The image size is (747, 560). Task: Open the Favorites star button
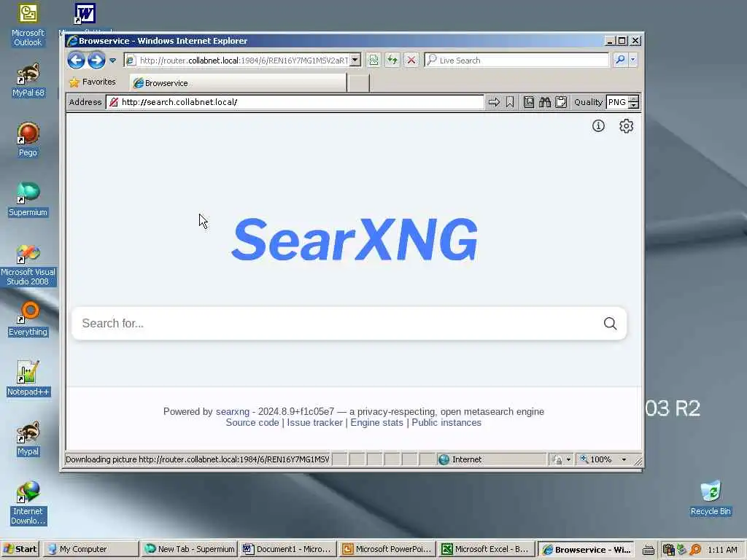pyautogui.click(x=93, y=82)
